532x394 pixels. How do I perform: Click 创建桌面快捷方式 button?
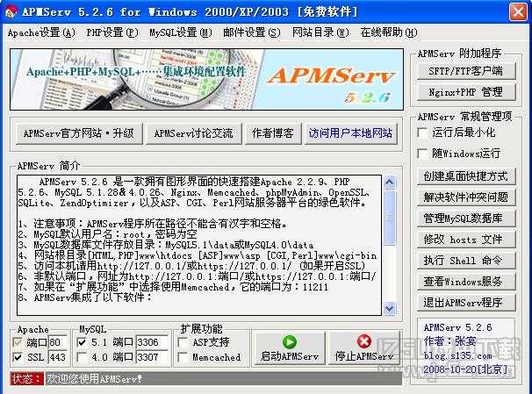[x=466, y=176]
